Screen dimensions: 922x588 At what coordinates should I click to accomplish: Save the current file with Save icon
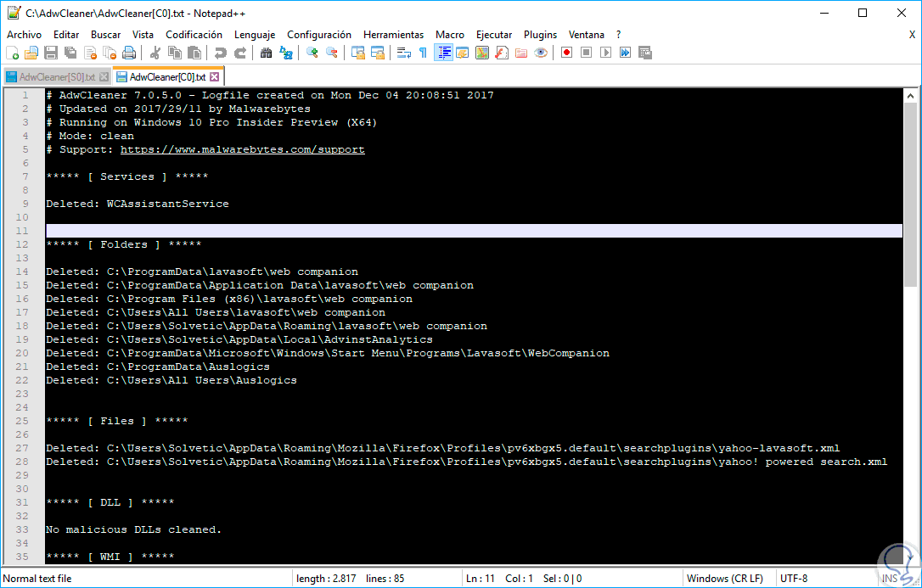51,53
